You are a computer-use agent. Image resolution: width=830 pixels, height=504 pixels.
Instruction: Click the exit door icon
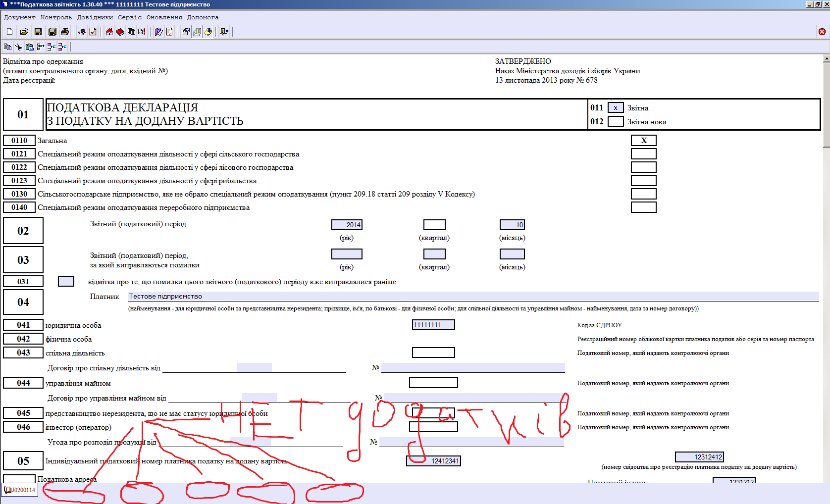(224, 32)
